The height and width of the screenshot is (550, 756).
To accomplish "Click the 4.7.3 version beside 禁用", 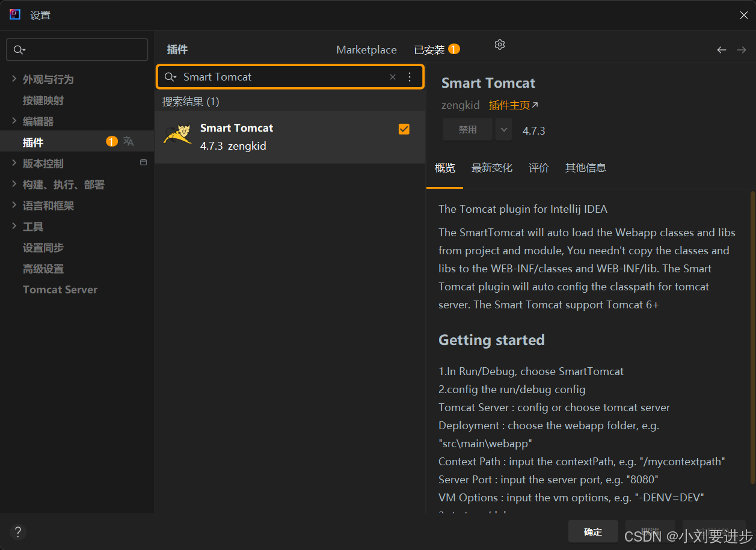I will pyautogui.click(x=534, y=130).
